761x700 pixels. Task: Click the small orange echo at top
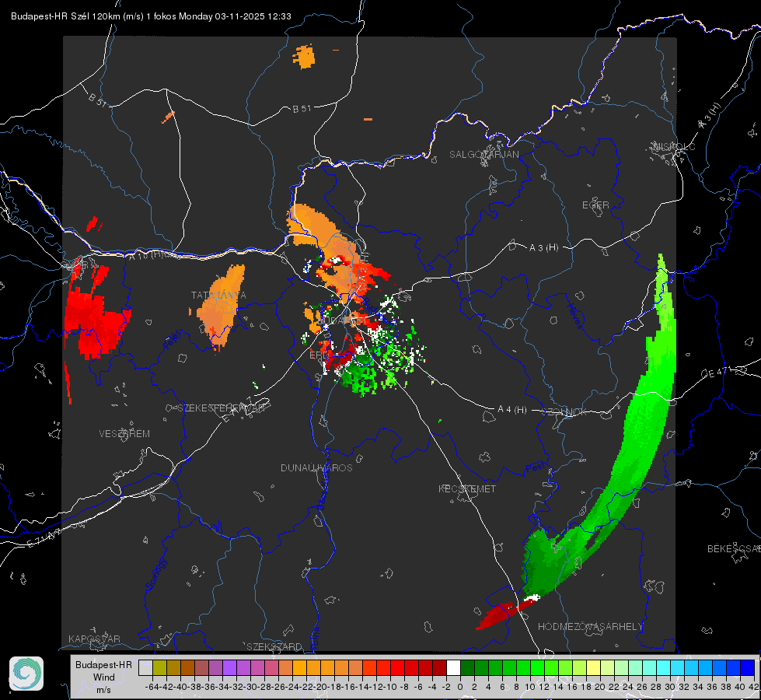(304, 56)
